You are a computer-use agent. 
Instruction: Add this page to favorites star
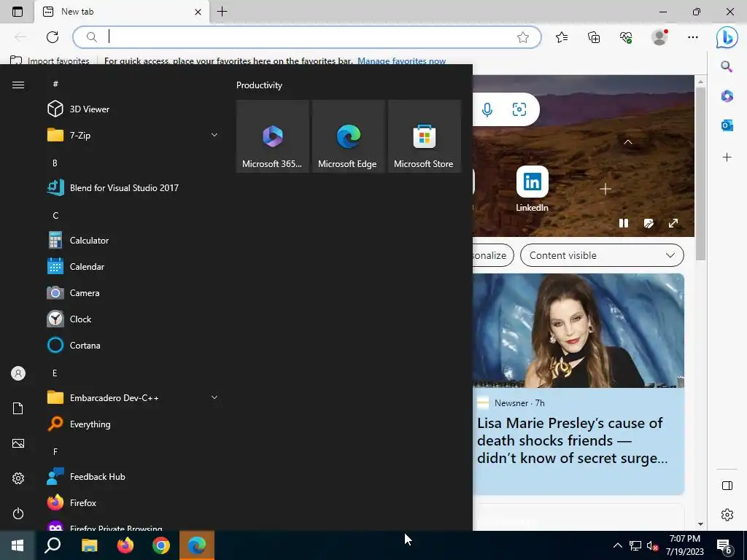point(522,37)
